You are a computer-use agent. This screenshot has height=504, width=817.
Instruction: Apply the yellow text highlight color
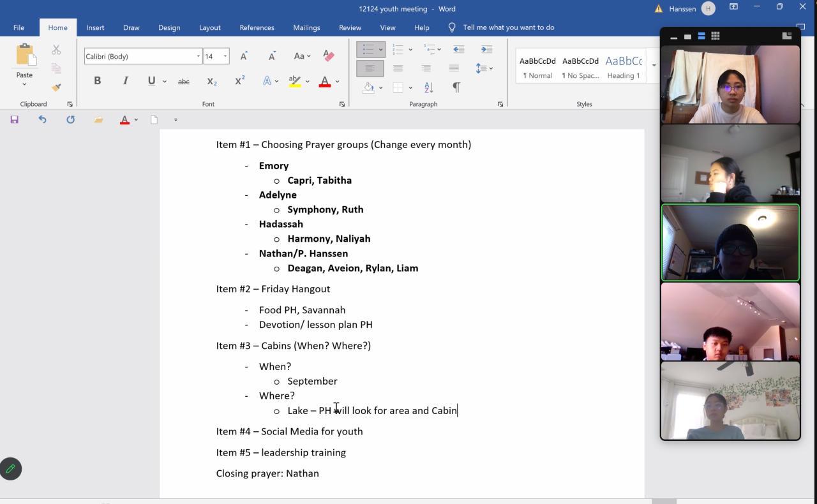coord(295,81)
